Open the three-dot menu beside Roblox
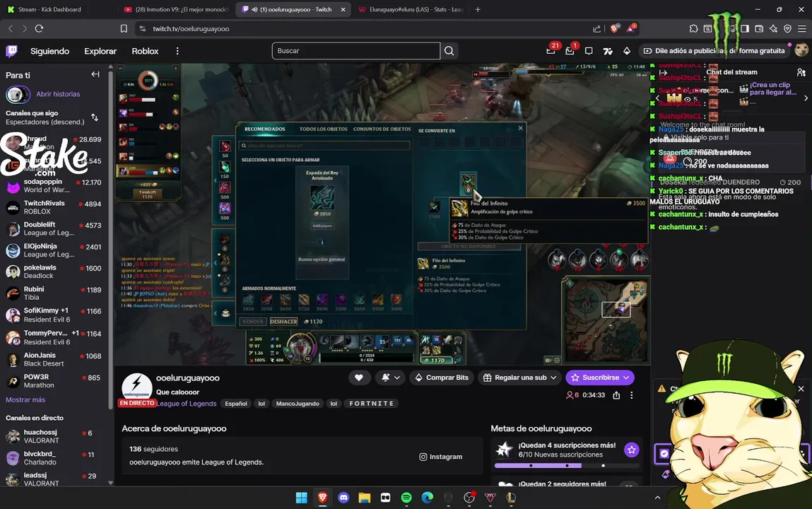 pyautogui.click(x=177, y=51)
